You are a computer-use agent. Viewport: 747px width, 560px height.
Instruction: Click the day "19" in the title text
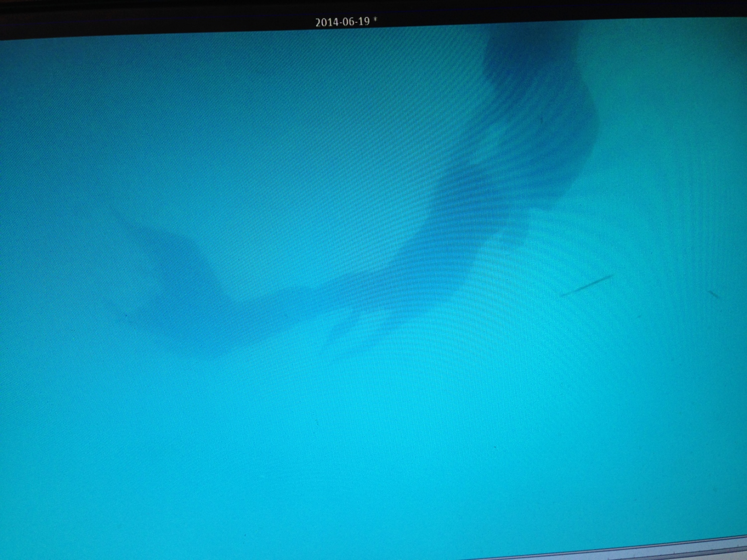pyautogui.click(x=364, y=21)
